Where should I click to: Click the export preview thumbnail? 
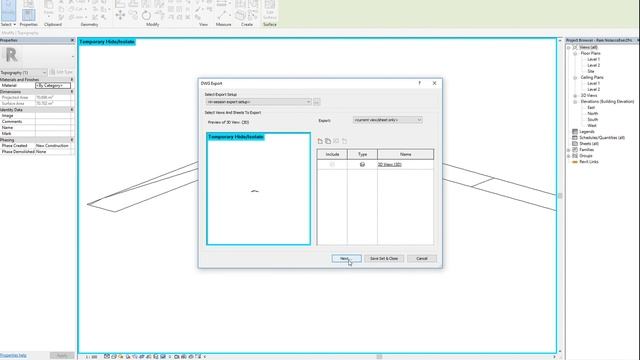point(258,189)
